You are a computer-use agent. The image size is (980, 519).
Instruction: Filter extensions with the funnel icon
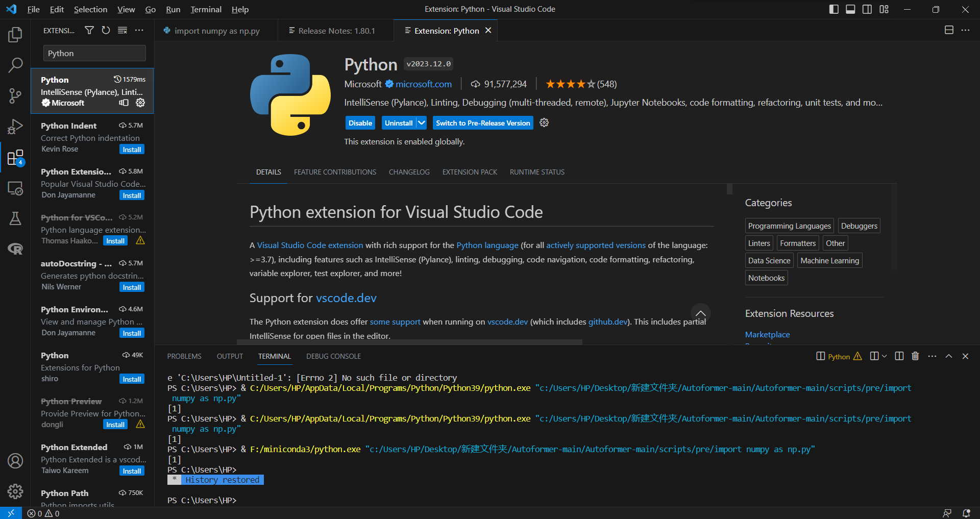89,30
